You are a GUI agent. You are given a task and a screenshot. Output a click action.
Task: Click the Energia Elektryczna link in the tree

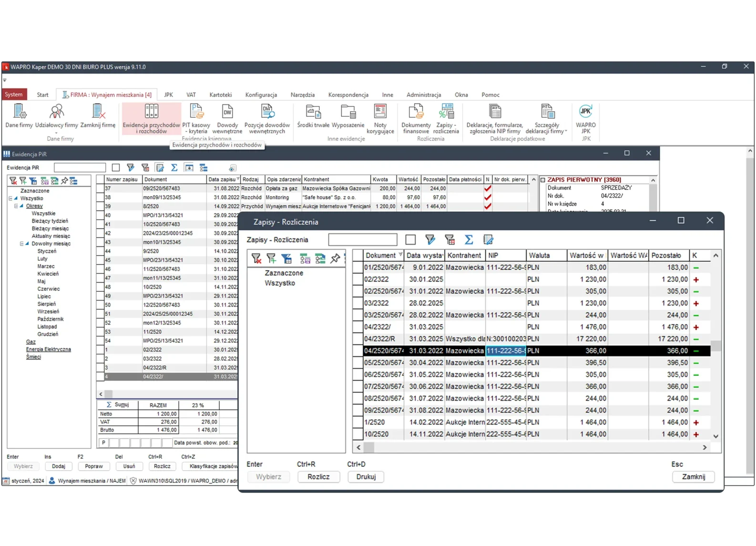(x=48, y=350)
